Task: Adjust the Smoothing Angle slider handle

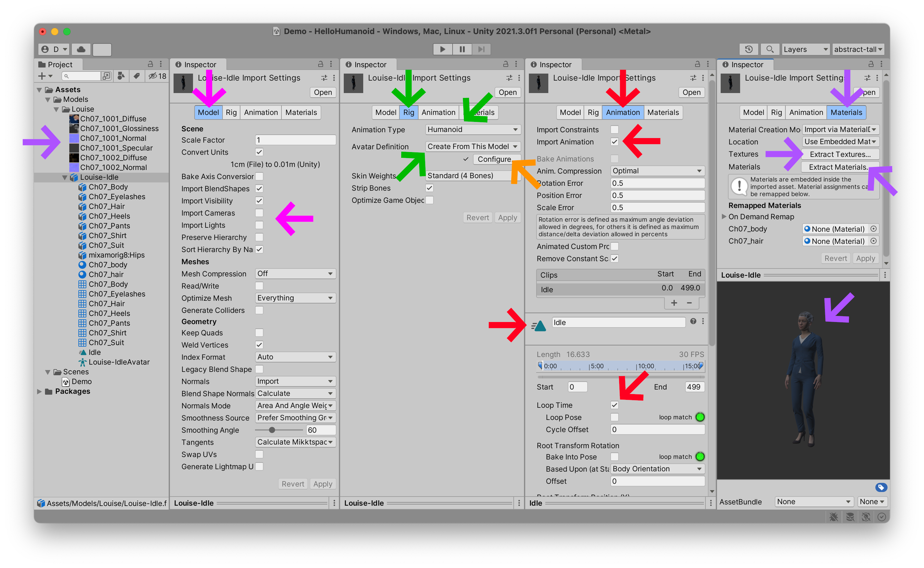Action: [272, 430]
